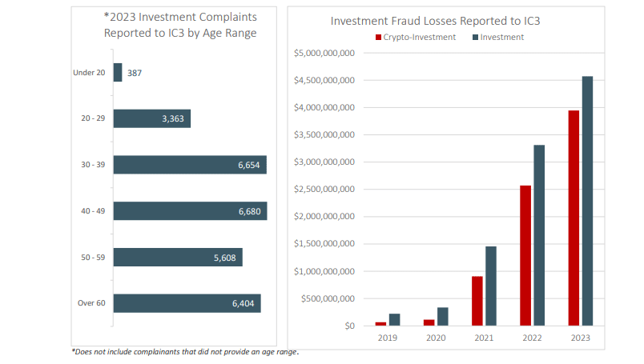The width and height of the screenshot is (644, 364).
Task: Select the 2019 red Crypto-Investment bar
Action: [380, 324]
